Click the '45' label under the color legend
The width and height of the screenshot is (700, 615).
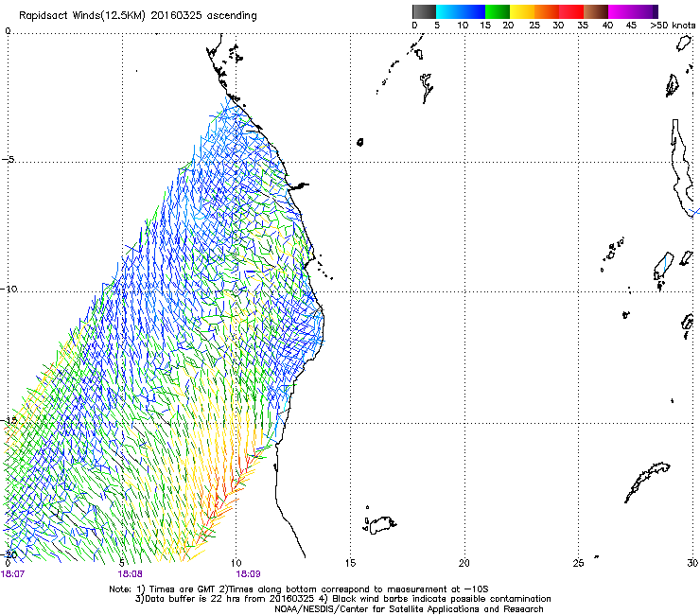[631, 26]
